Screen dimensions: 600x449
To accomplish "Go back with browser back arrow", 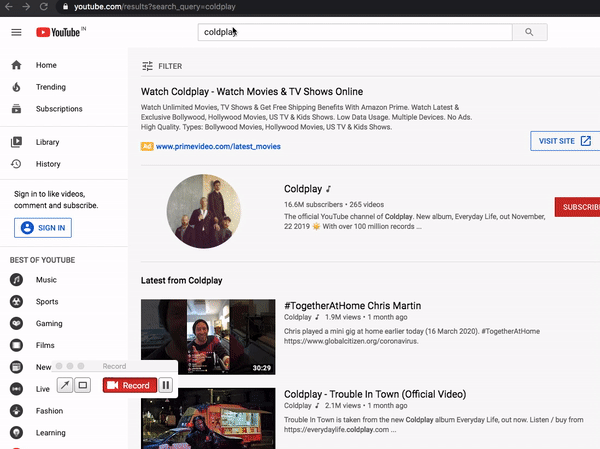I will pyautogui.click(x=8, y=7).
